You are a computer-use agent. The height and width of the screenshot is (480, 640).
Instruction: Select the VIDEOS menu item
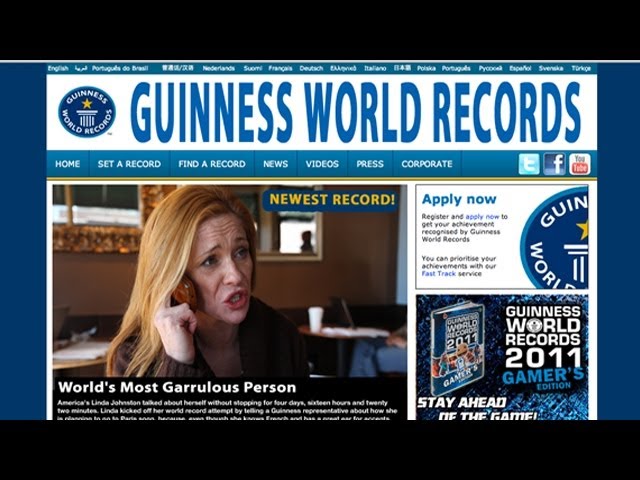pyautogui.click(x=322, y=164)
